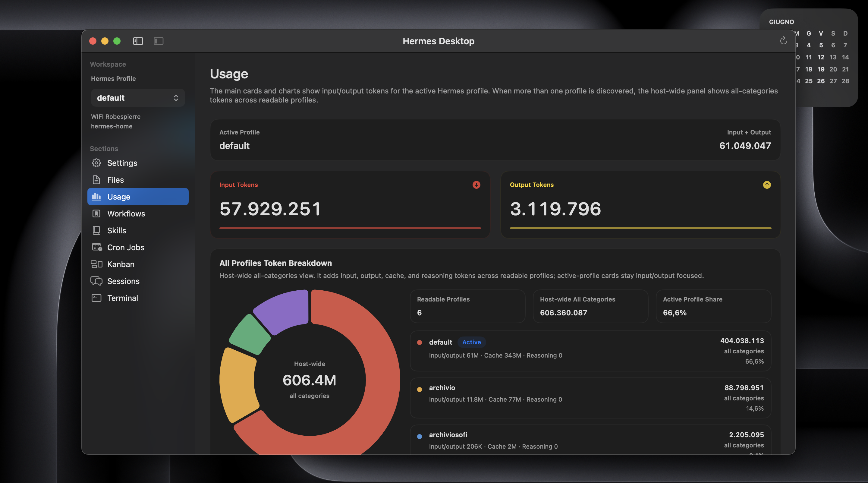Screen dimensions: 868x483
Task: Click the archivio total 88.798.951
Action: 744,388
